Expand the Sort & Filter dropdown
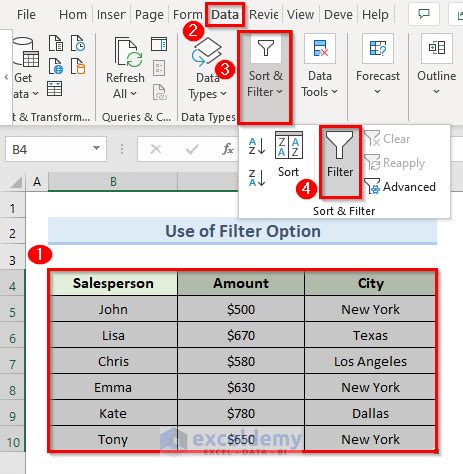This screenshot has width=463, height=474. (x=280, y=91)
